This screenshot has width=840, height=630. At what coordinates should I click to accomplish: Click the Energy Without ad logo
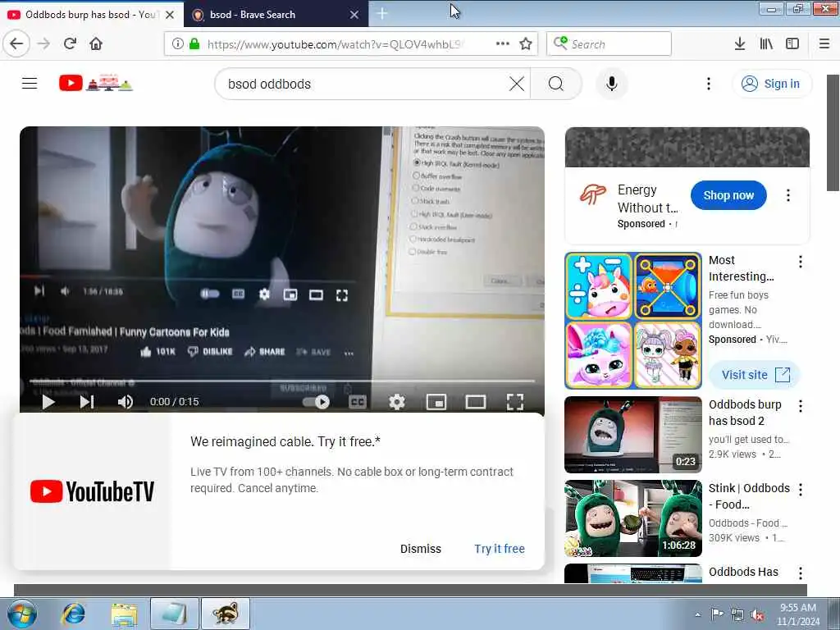tap(593, 195)
